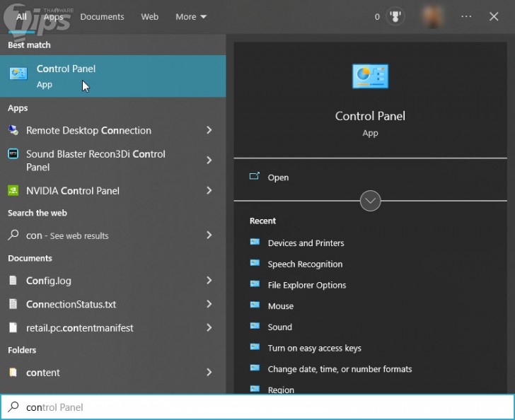The width and height of the screenshot is (515, 420).
Task: Click the NVIDIA Control Panel icon
Action: click(x=13, y=190)
